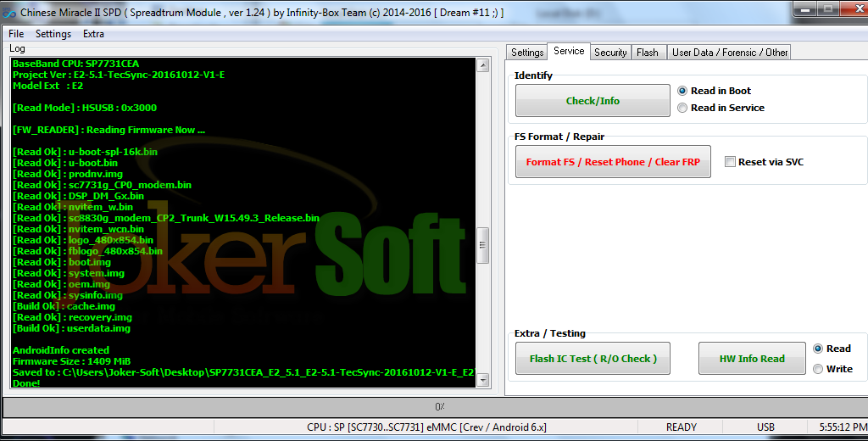Click the sysinfo.img log entry
This screenshot has height=441, width=868.
coord(68,295)
